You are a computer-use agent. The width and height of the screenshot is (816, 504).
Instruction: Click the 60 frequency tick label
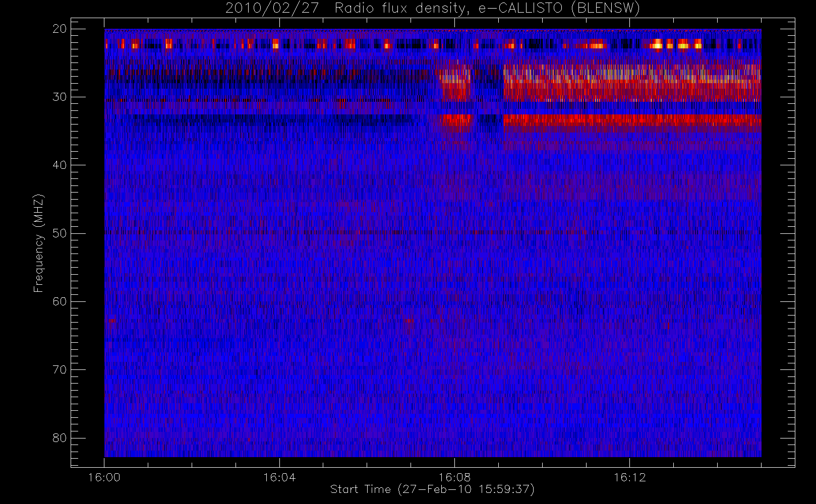[x=60, y=301]
